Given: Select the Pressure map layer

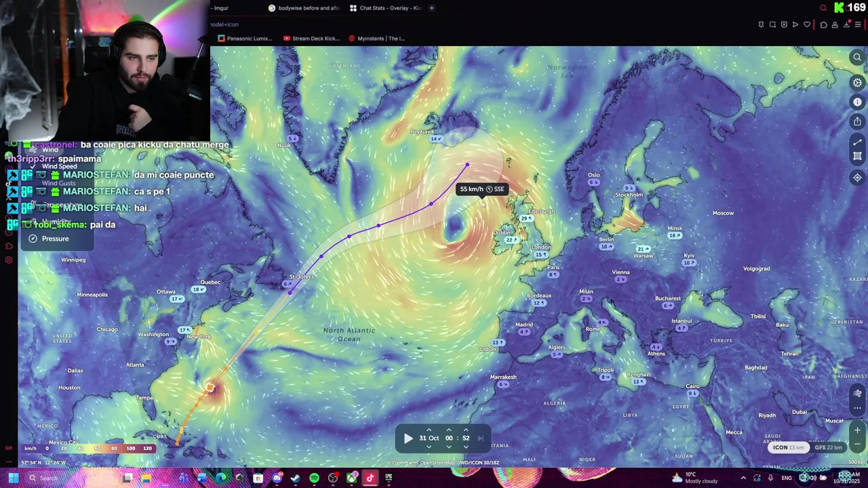Looking at the screenshot, I should 49,239.
